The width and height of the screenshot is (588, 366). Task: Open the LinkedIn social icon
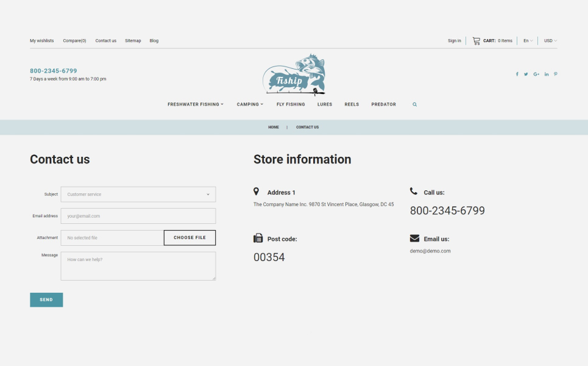pos(547,74)
